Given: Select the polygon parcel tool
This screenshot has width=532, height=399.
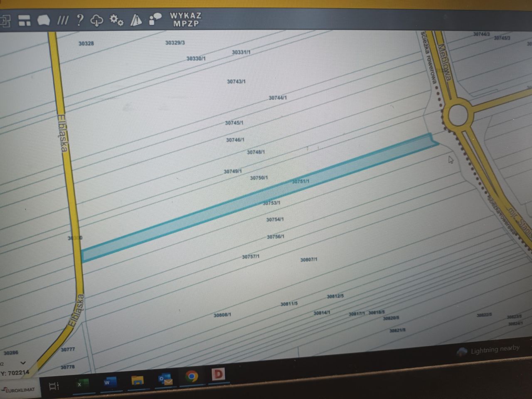Looking at the screenshot, I should pyautogui.click(x=43, y=20).
